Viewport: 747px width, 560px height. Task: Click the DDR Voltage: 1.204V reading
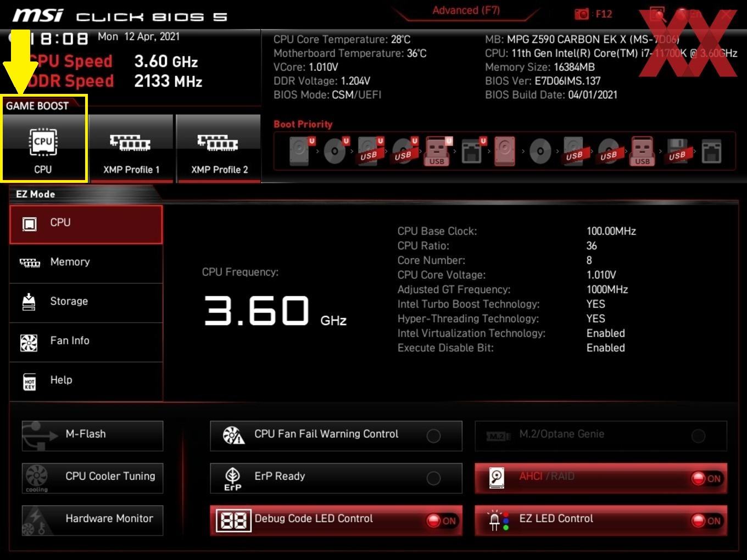[x=322, y=81]
